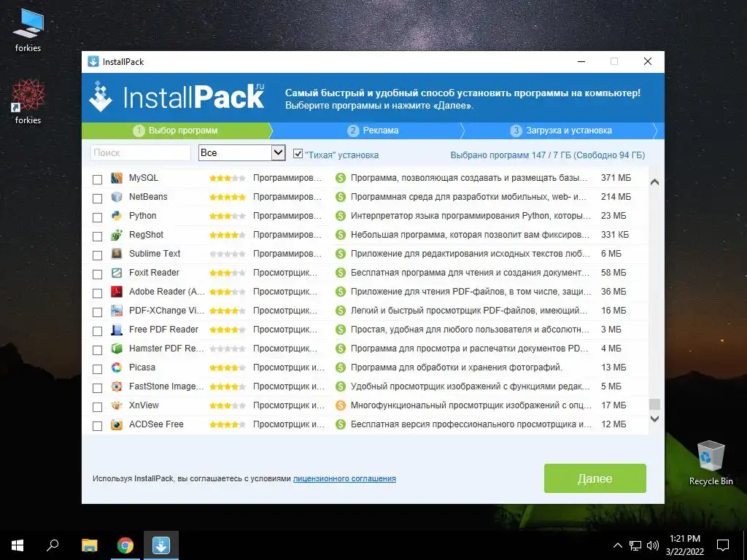Screen dimensions: 747x560
Task: Select the Adobe Reader row name
Action: (167, 292)
